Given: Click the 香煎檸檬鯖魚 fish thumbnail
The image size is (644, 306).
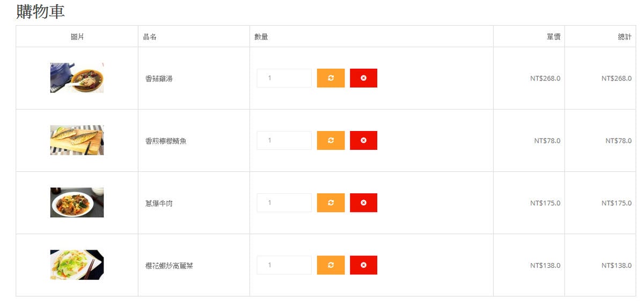Looking at the screenshot, I should 77,140.
